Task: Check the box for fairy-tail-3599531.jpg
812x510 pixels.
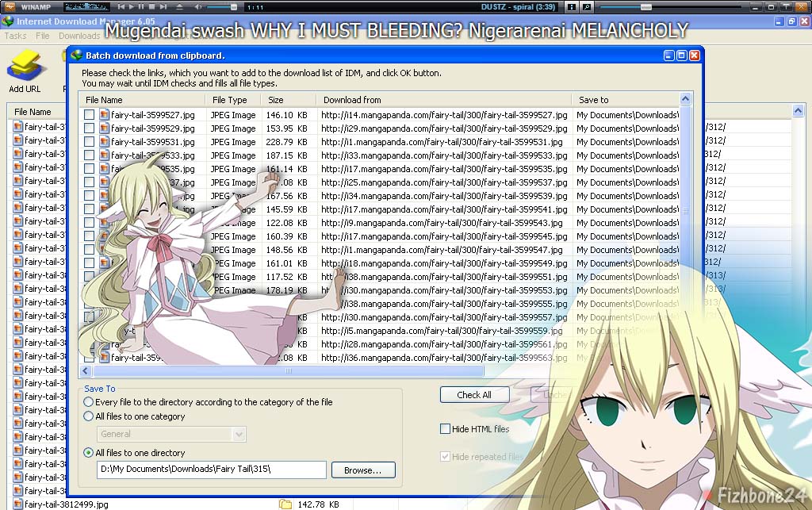Action: click(x=89, y=142)
